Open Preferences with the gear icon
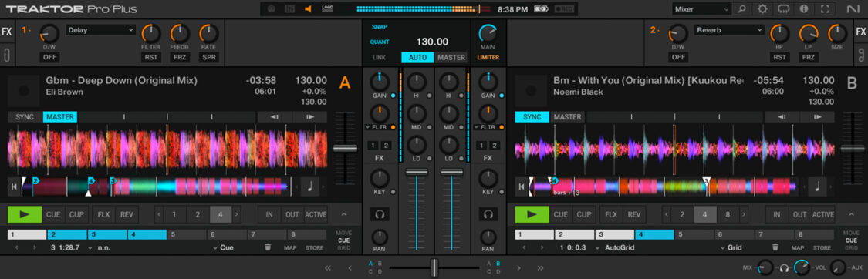The height and width of the screenshot is (279, 868). 762,8
